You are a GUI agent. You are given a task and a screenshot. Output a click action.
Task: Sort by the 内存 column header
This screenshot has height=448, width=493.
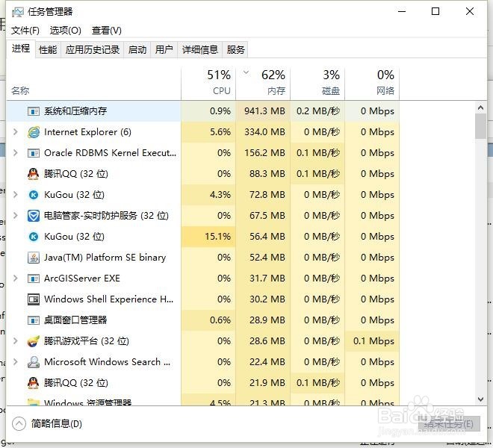pyautogui.click(x=263, y=84)
